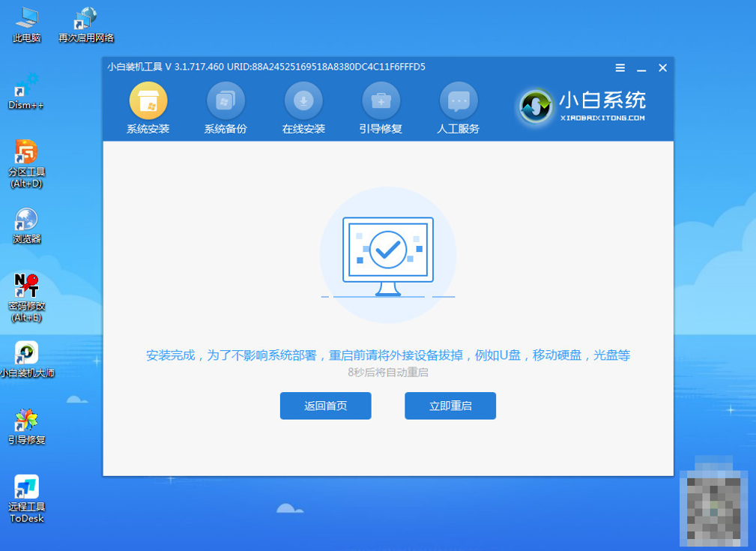
Task: Click the 返回首页 button
Action: (x=325, y=406)
